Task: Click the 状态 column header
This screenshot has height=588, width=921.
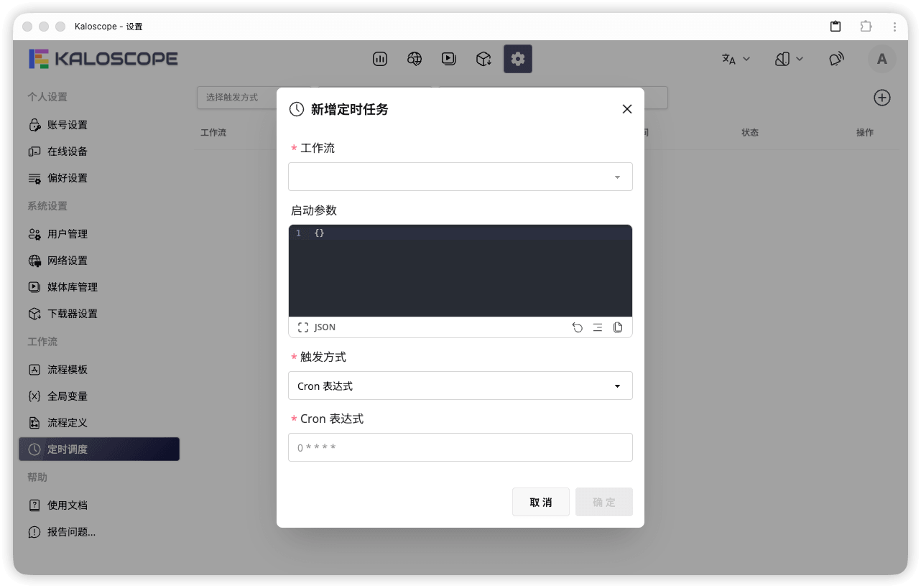Action: pos(750,133)
